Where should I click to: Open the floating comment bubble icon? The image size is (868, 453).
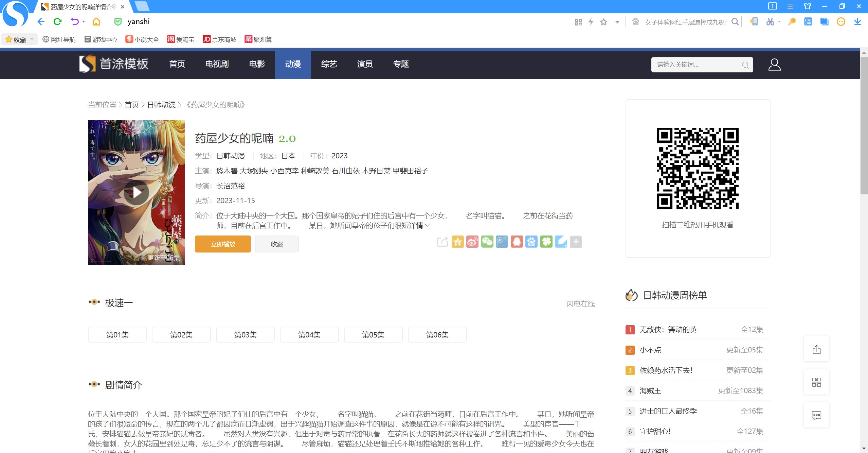(816, 415)
